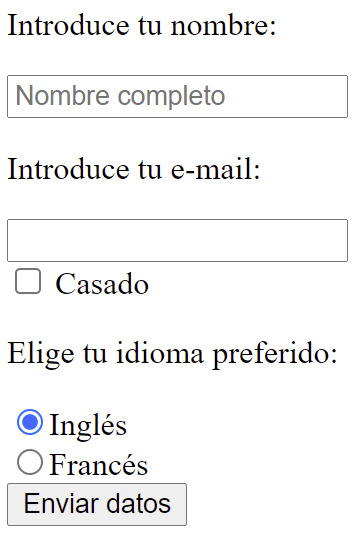Click the gray Enviar datos button
This screenshot has height=538, width=360.
pyautogui.click(x=97, y=504)
